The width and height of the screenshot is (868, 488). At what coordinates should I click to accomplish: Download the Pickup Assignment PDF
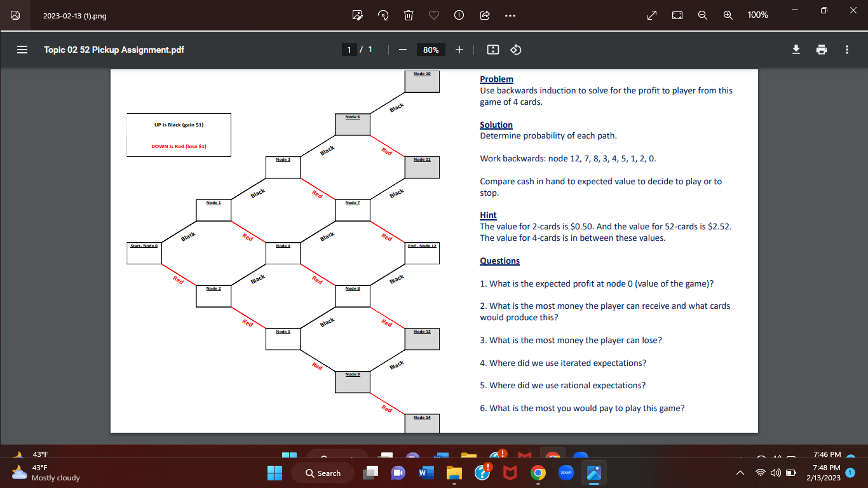coord(796,50)
